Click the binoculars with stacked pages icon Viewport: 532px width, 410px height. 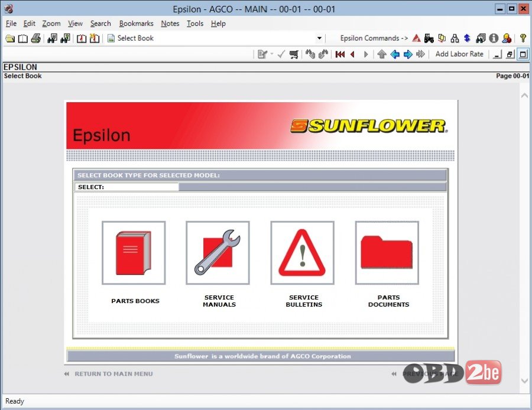[481, 38]
